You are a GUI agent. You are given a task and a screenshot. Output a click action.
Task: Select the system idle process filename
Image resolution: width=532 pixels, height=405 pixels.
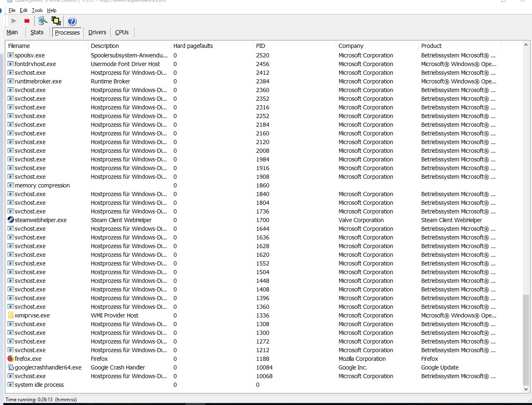pyautogui.click(x=39, y=385)
